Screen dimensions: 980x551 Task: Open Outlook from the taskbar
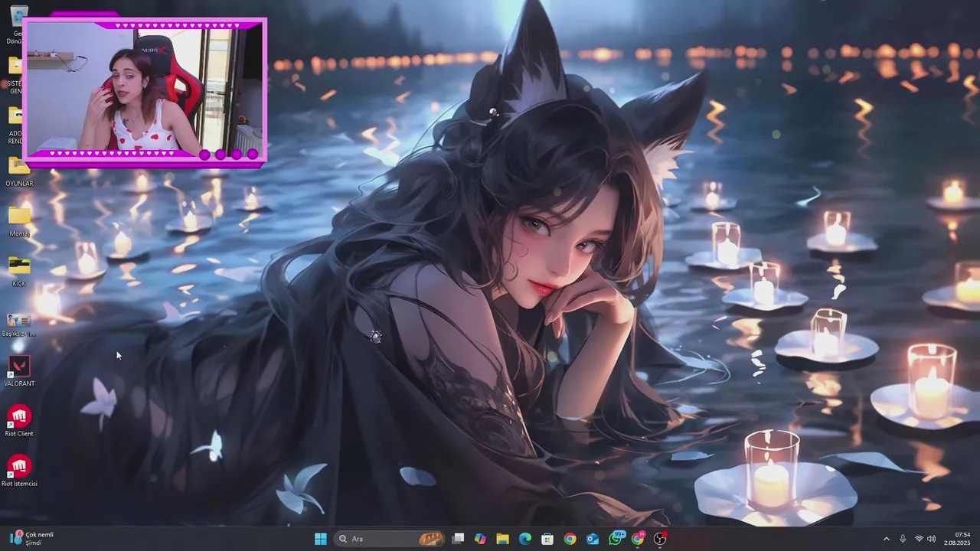(x=593, y=539)
